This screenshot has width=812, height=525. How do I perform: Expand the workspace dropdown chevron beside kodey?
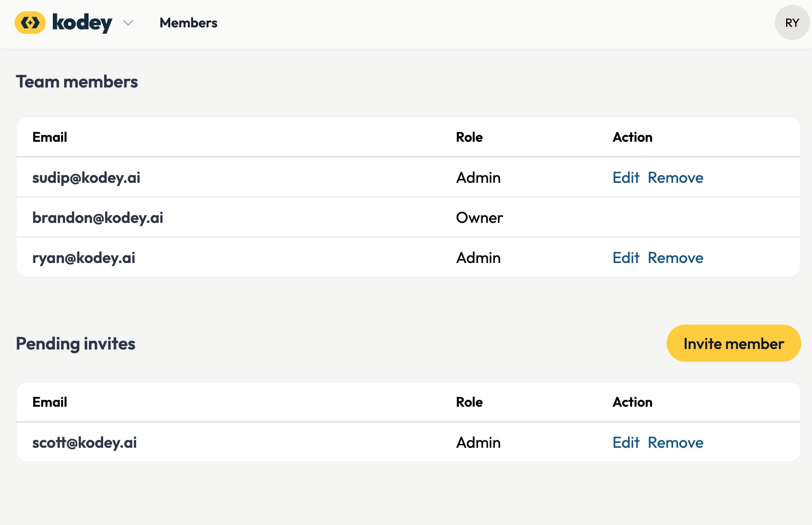point(128,23)
